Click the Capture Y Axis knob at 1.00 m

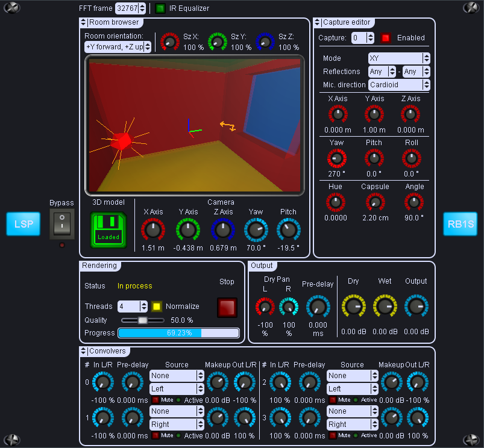(x=374, y=114)
